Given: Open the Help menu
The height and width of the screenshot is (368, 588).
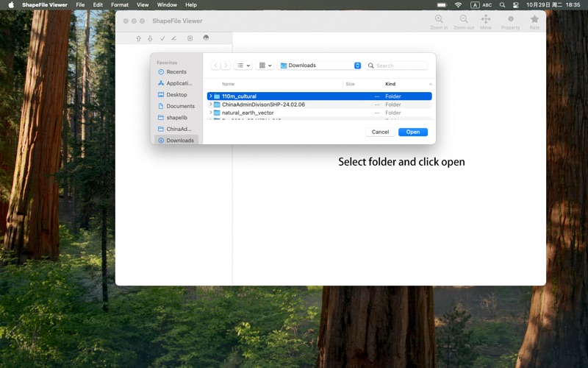Looking at the screenshot, I should tap(191, 5).
